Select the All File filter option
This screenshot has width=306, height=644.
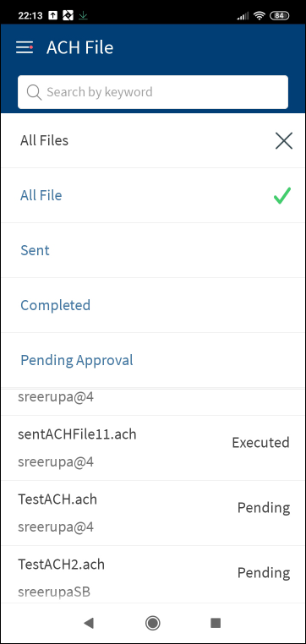[x=153, y=195]
